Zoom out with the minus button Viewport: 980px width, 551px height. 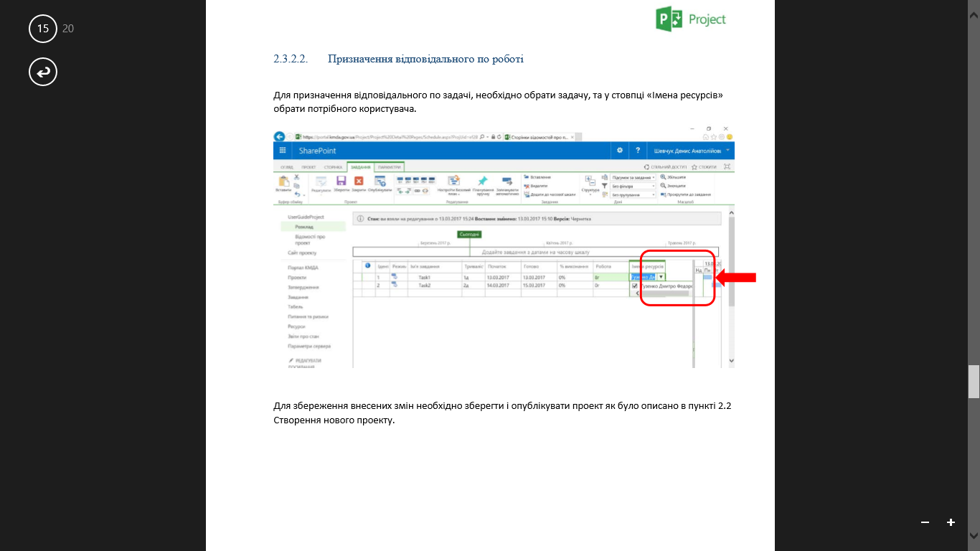pos(925,522)
